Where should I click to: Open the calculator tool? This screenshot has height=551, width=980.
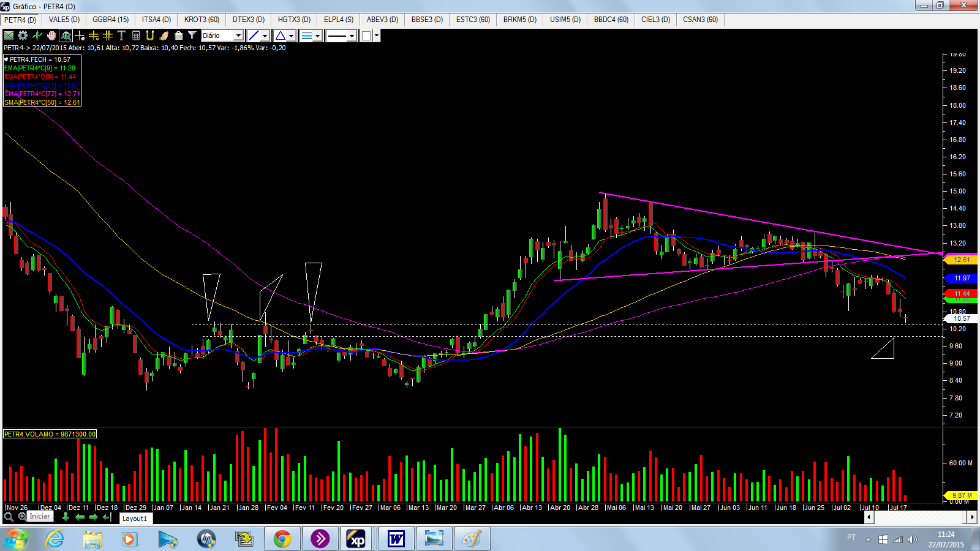136,36
